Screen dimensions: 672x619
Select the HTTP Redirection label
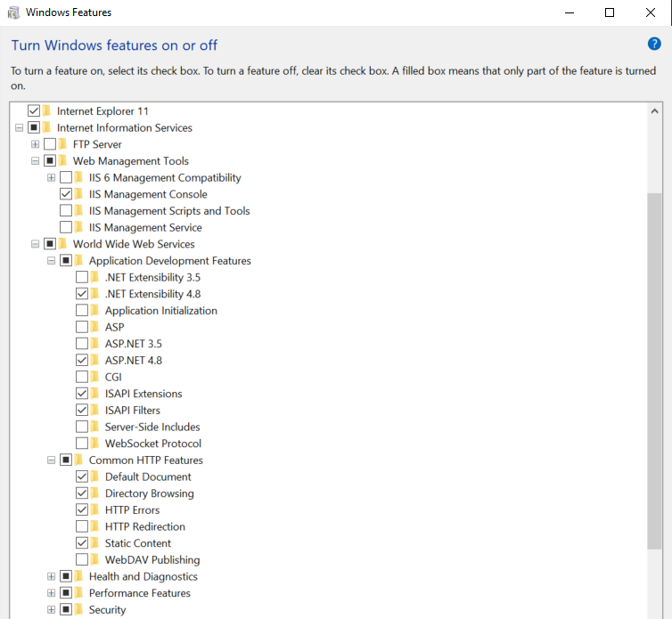145,526
